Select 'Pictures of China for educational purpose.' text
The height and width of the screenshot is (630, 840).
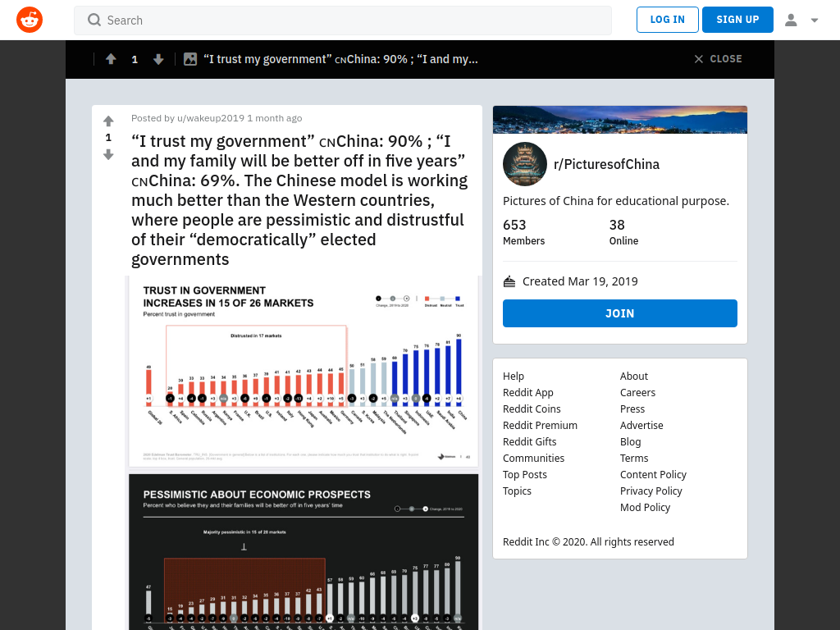point(616,201)
